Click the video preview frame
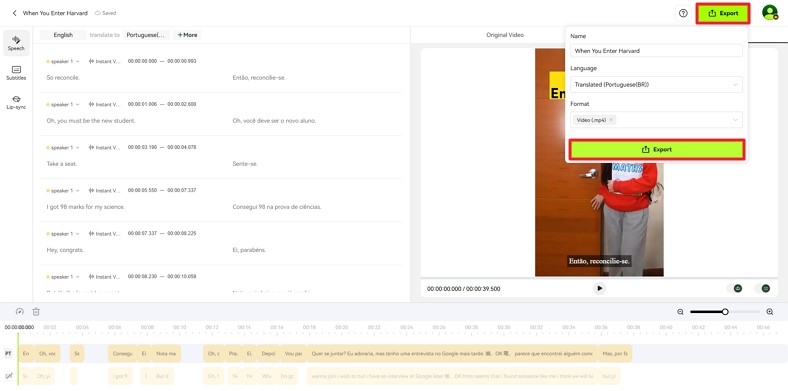 pyautogui.click(x=599, y=162)
